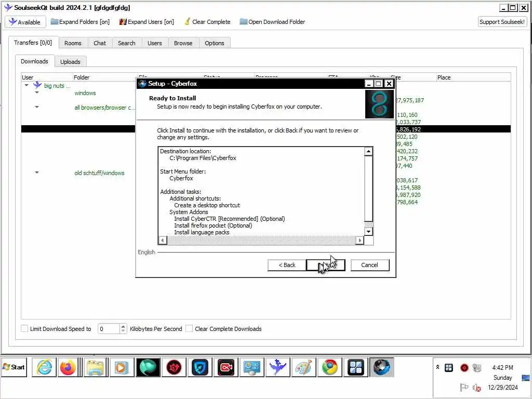
Task: Open the Control Panel taskbar icon
Action: click(x=252, y=367)
